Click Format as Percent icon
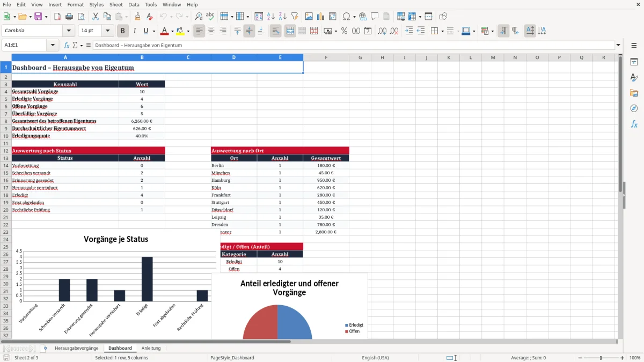Screen dimensions: 644x362 click(344, 31)
